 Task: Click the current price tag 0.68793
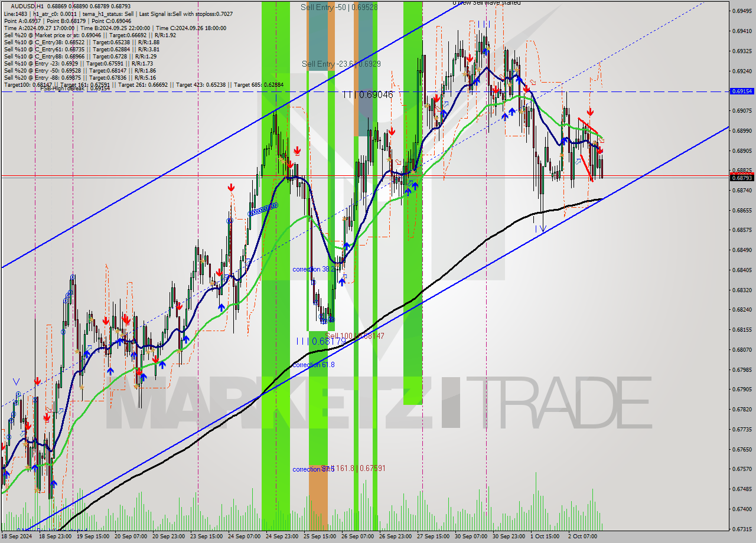(742, 178)
